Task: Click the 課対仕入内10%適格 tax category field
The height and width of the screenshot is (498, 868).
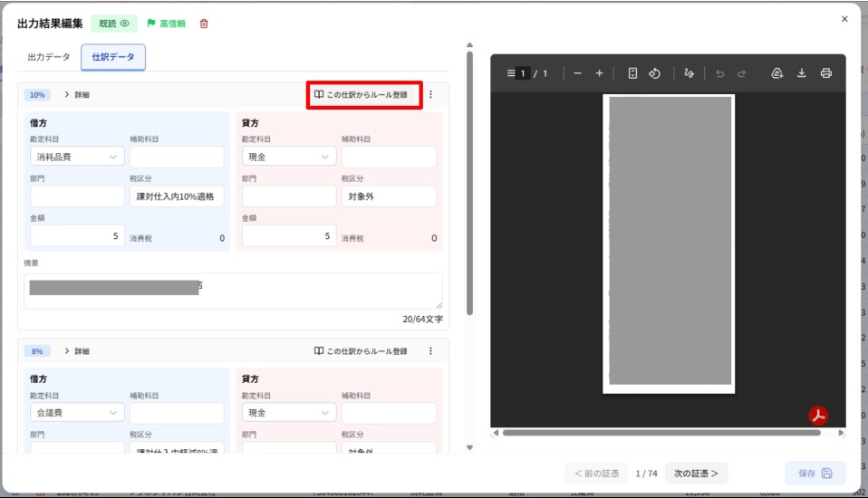Action: 177,196
